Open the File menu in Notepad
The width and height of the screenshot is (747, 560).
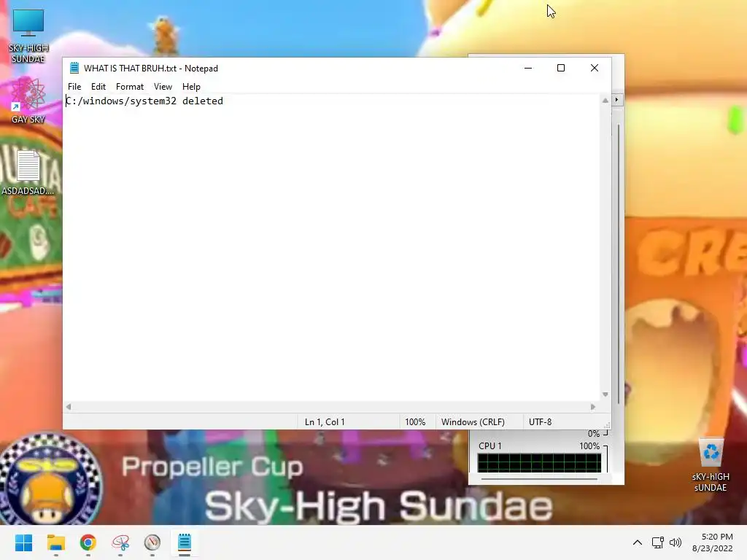click(x=74, y=87)
